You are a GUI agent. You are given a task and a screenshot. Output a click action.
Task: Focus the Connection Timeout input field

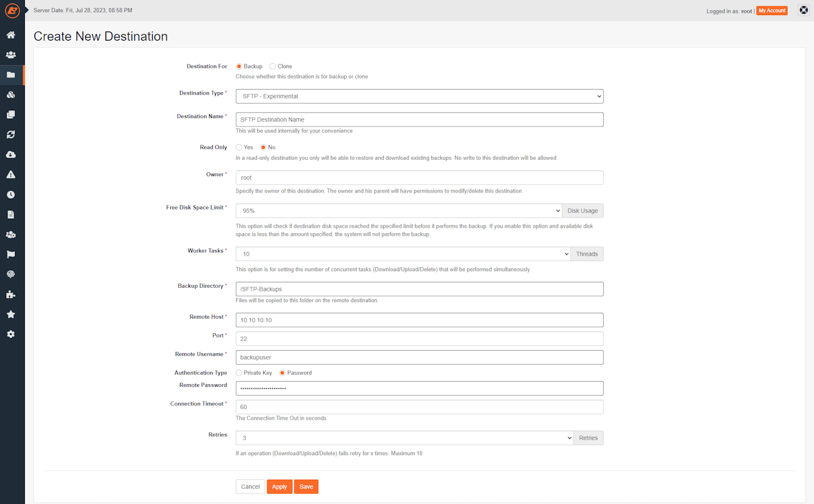[419, 407]
